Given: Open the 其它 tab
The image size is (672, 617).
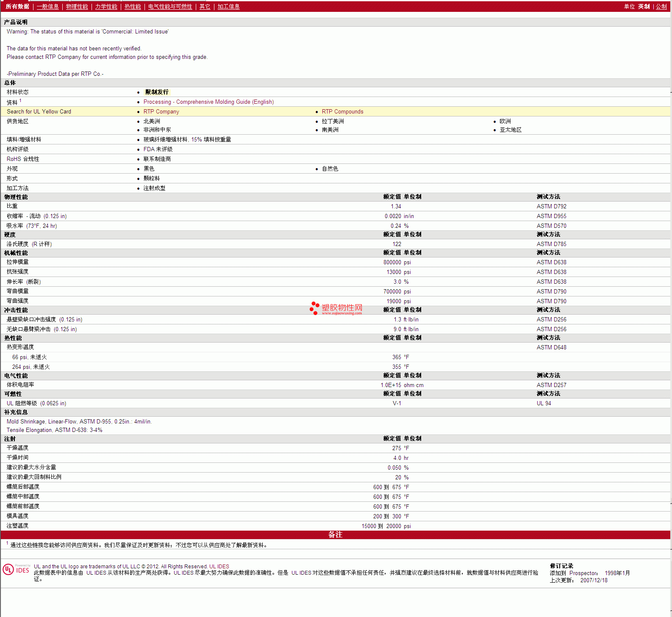Looking at the screenshot, I should (x=205, y=7).
